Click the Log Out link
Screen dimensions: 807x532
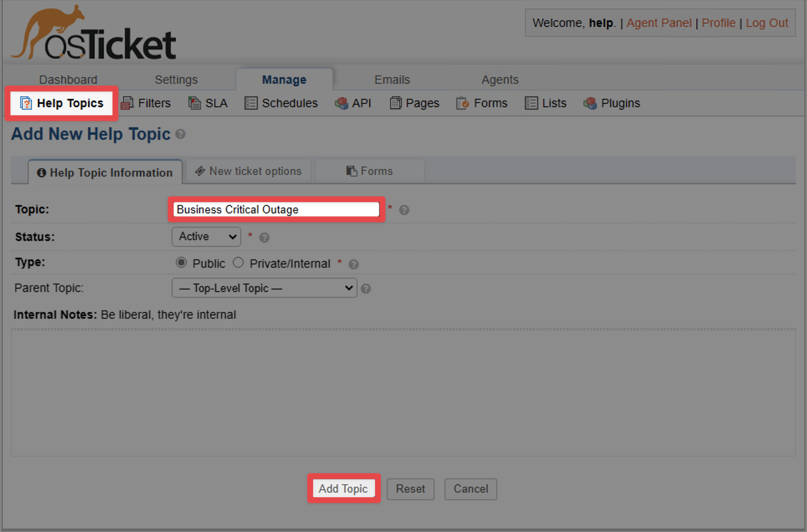click(767, 23)
